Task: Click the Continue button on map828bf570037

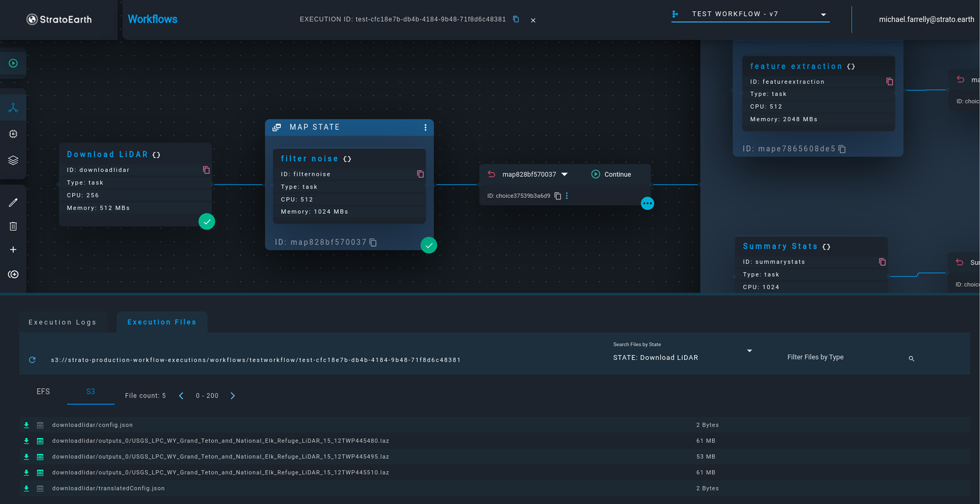Action: tap(611, 174)
